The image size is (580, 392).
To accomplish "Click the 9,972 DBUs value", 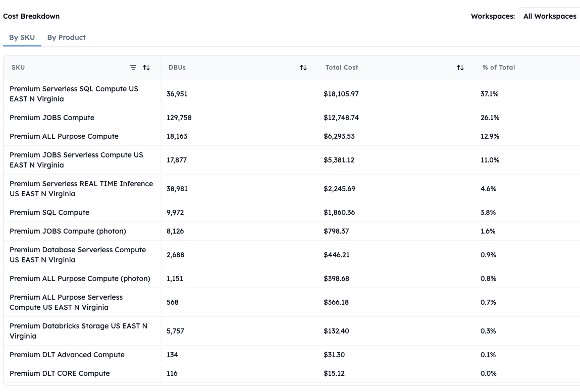I will click(x=175, y=212).
